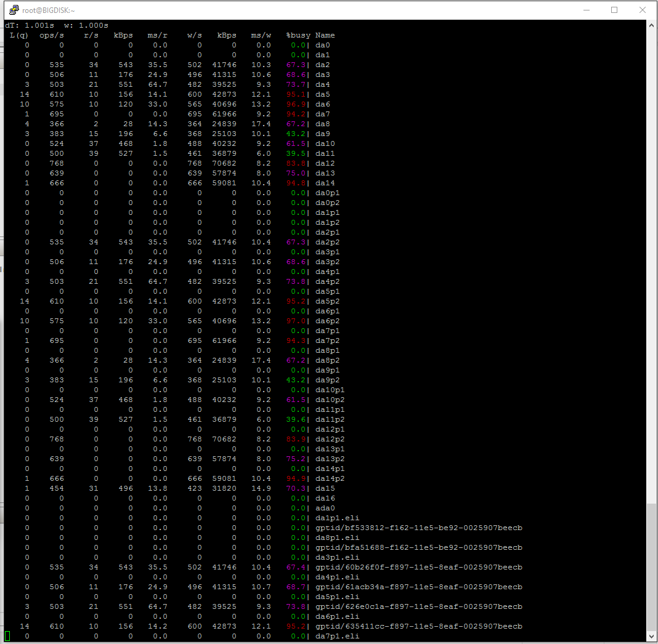Click 43.2 busy value in da9 row
Image resolution: width=658 pixels, height=644 pixels.
tap(296, 134)
